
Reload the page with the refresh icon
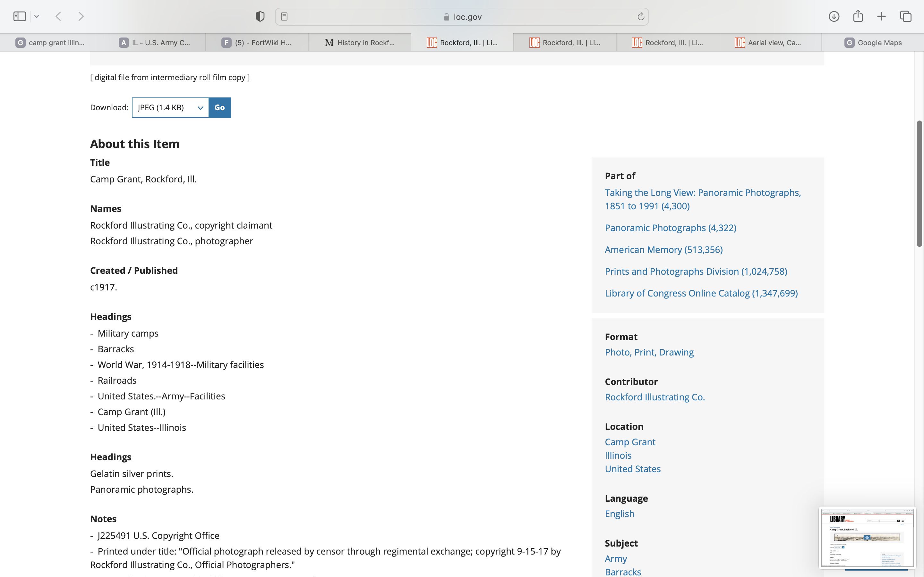coord(641,16)
